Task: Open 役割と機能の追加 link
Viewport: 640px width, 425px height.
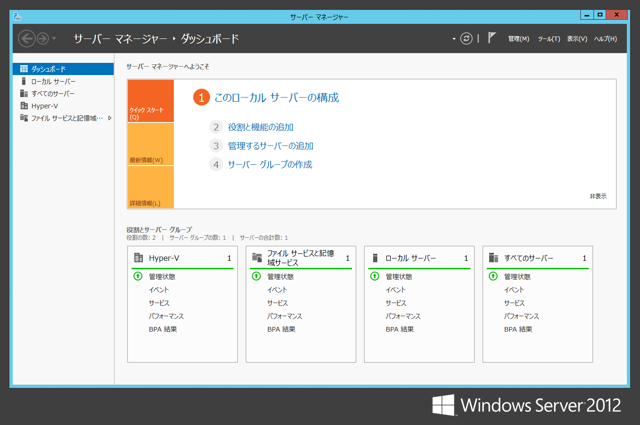Action: click(x=260, y=127)
